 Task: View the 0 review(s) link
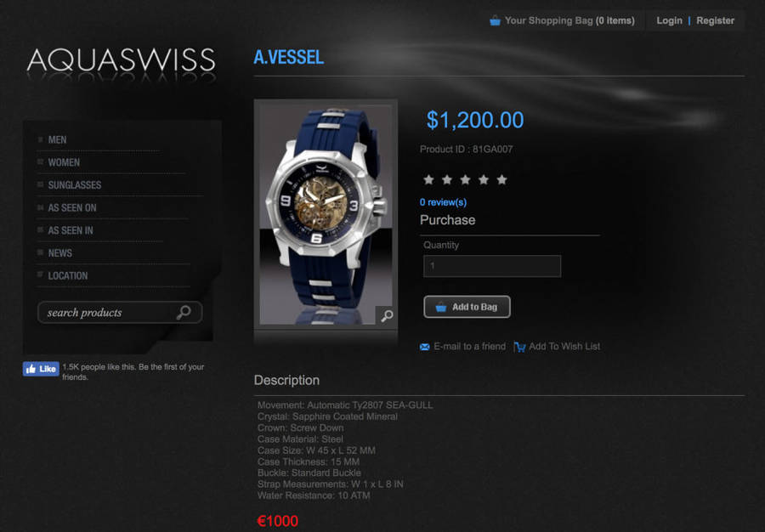point(443,202)
